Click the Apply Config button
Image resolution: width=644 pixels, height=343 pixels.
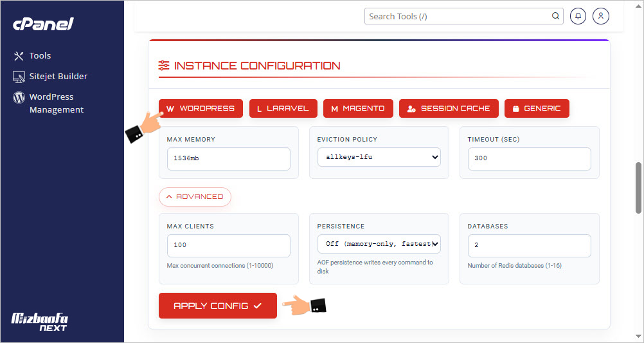[218, 306]
